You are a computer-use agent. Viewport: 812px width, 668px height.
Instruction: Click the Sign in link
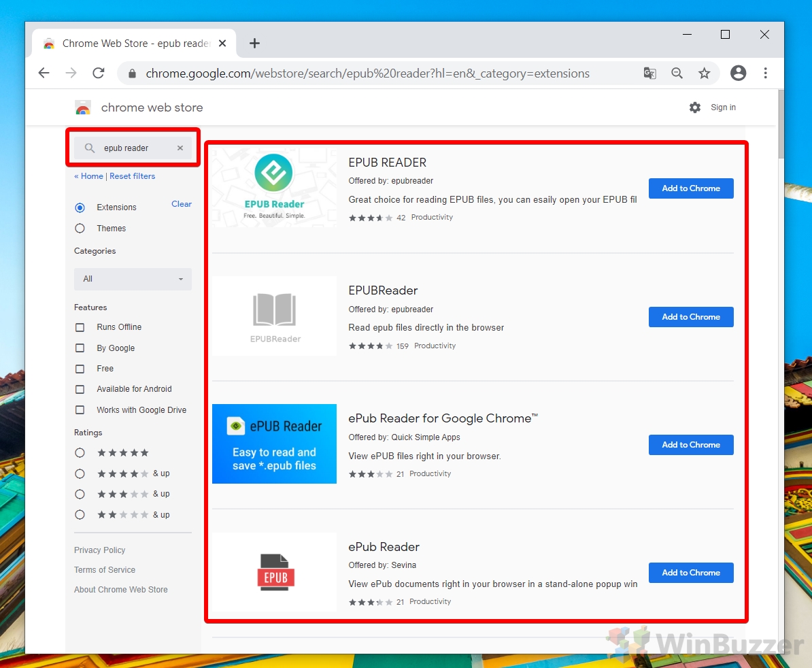pyautogui.click(x=723, y=107)
